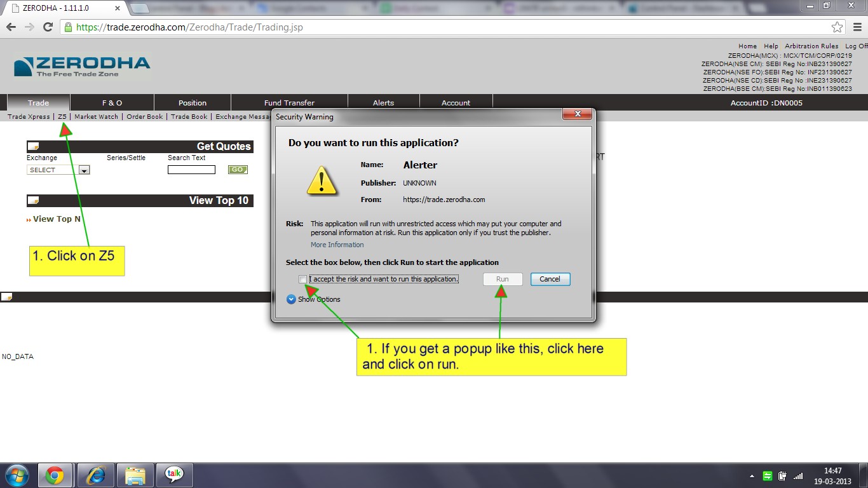Reload the Zerodha trading page
This screenshot has width=868, height=488.
coord(48,27)
